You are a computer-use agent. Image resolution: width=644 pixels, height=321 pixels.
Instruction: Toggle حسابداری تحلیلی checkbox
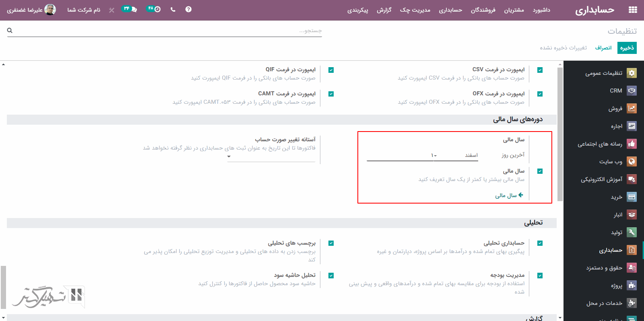tap(540, 243)
